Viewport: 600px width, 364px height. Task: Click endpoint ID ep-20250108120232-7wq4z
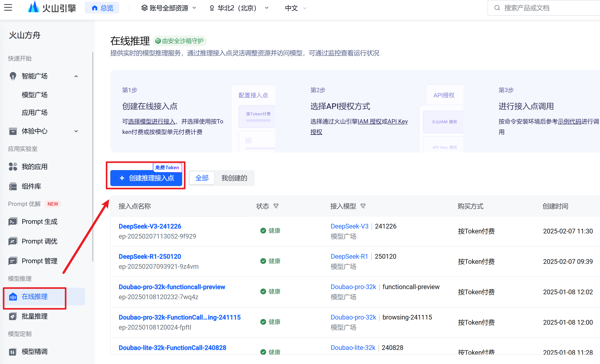[158, 297]
